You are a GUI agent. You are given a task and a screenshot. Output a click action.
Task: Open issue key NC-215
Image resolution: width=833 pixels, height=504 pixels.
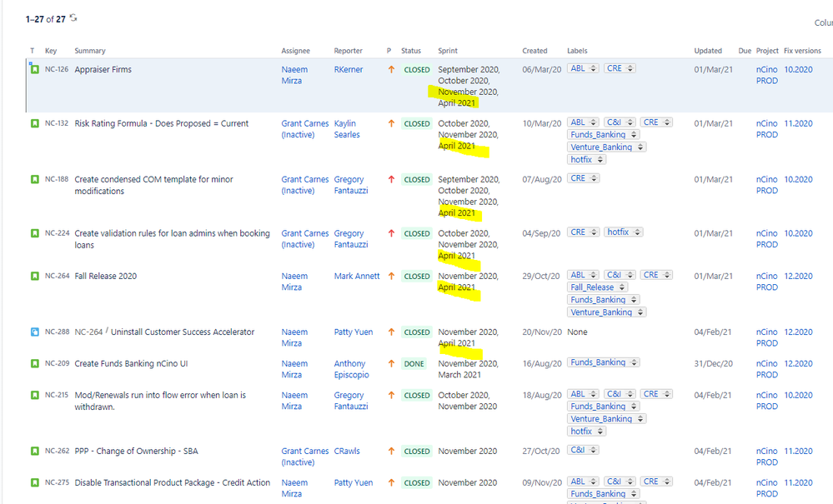click(57, 395)
